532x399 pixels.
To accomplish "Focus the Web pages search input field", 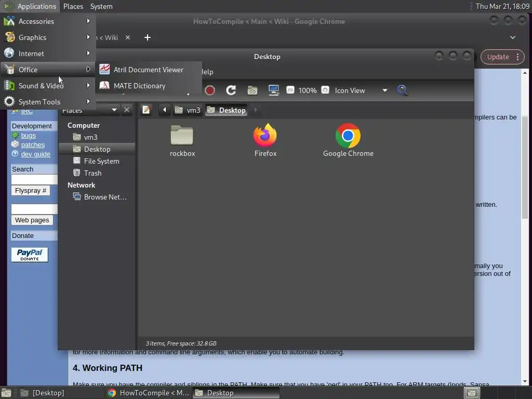I will coord(34,209).
